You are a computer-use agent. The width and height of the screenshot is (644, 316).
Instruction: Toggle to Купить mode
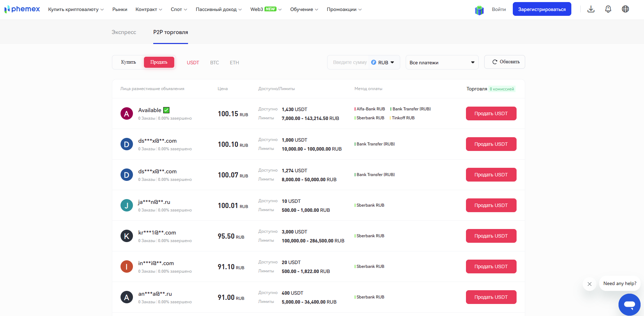(x=128, y=62)
